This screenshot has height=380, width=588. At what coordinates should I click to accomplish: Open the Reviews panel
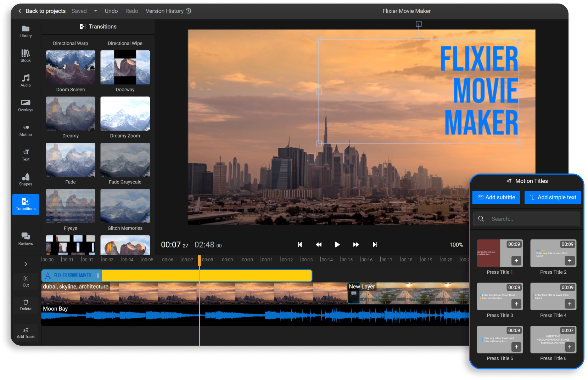click(x=25, y=239)
